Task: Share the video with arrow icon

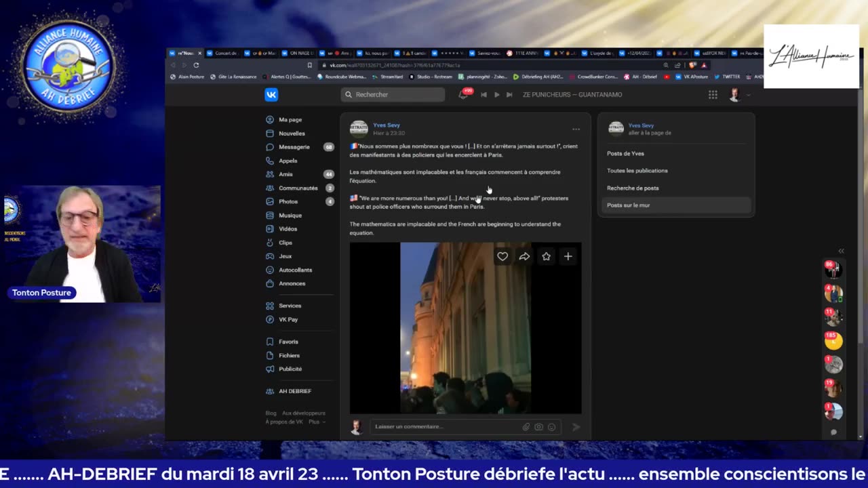Action: (x=524, y=256)
